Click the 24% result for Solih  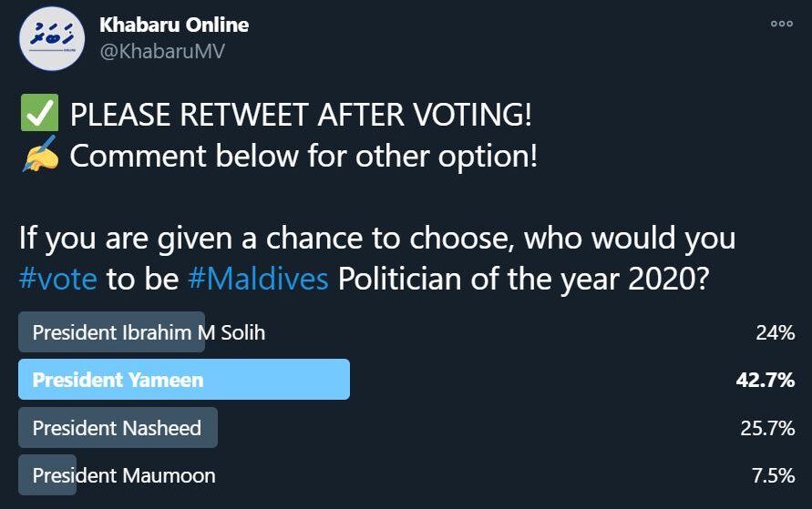click(775, 332)
